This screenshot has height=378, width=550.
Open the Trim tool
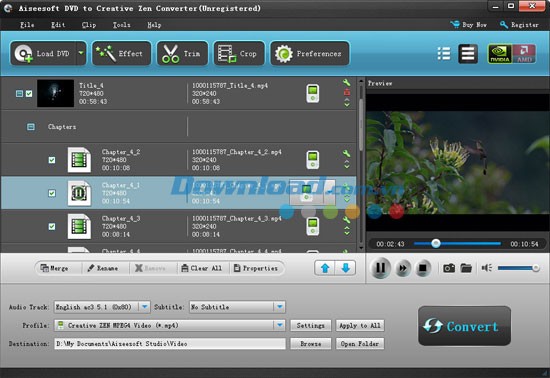click(182, 53)
